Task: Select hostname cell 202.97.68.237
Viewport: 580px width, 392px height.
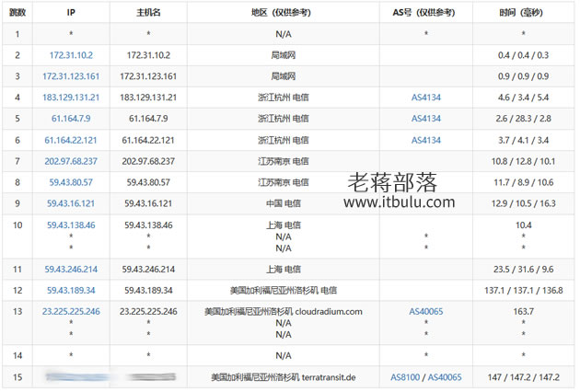Action: point(148,161)
